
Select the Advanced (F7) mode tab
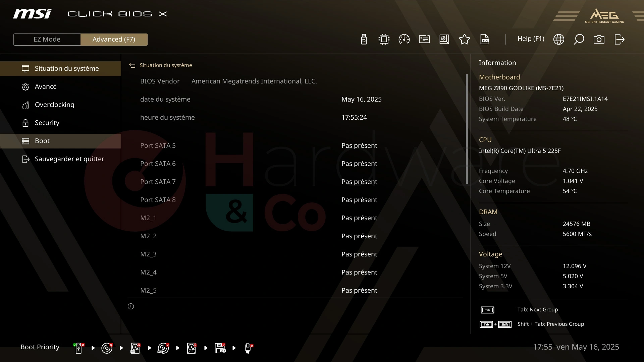[x=114, y=39]
